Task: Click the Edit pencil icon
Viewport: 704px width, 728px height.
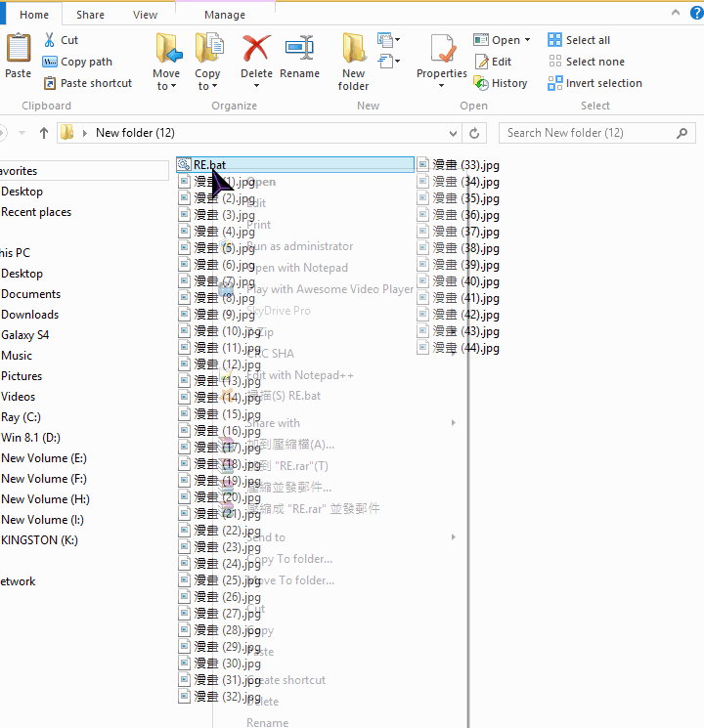Action: [481, 62]
